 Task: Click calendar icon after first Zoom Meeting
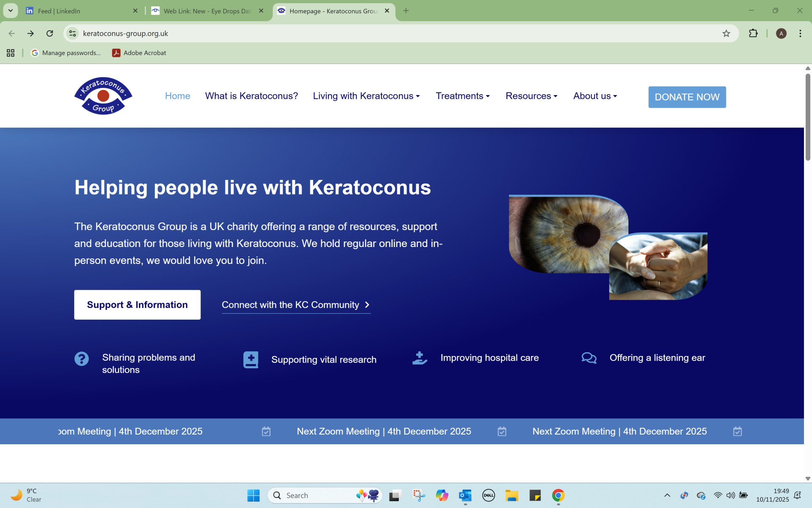pyautogui.click(x=266, y=432)
